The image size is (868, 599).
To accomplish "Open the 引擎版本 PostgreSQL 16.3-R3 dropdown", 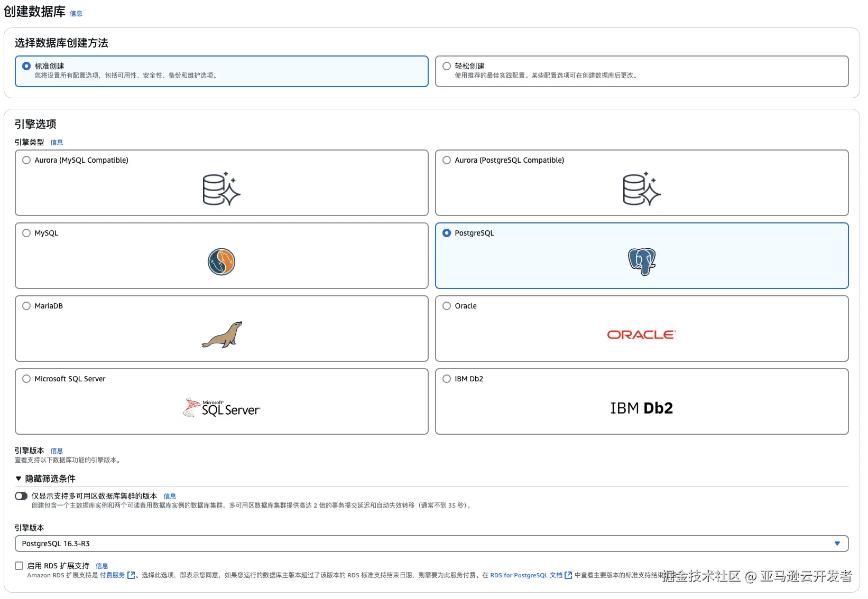I will pyautogui.click(x=431, y=544).
